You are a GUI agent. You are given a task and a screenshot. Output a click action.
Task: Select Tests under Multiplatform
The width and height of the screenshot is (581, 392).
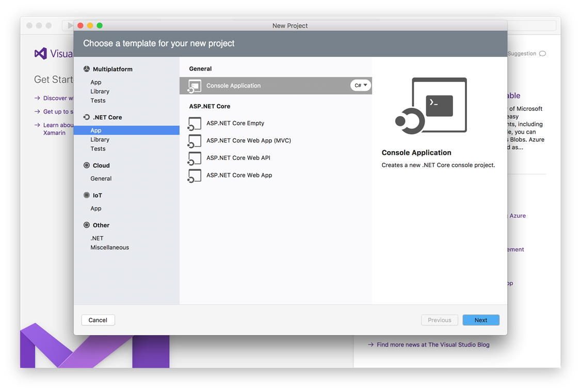pyautogui.click(x=98, y=101)
